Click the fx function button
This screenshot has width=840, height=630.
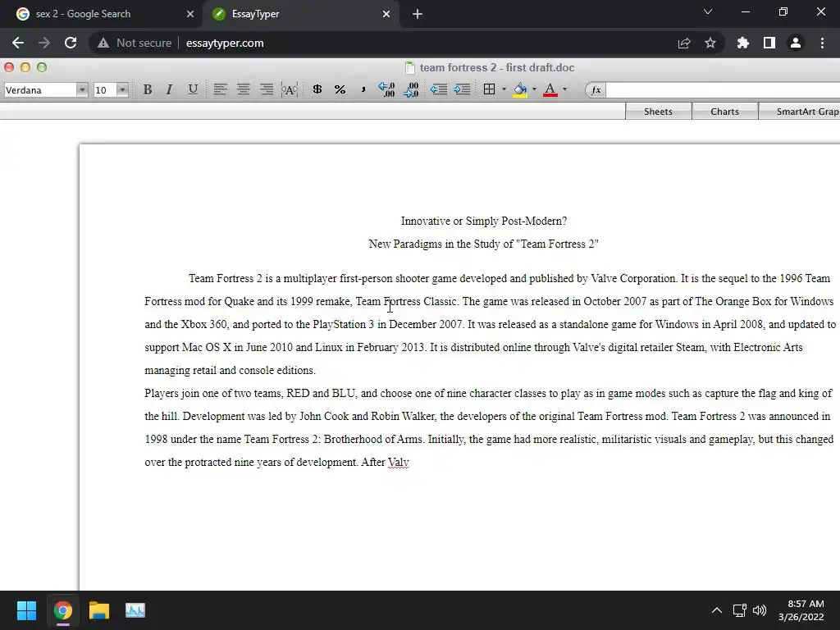596,90
